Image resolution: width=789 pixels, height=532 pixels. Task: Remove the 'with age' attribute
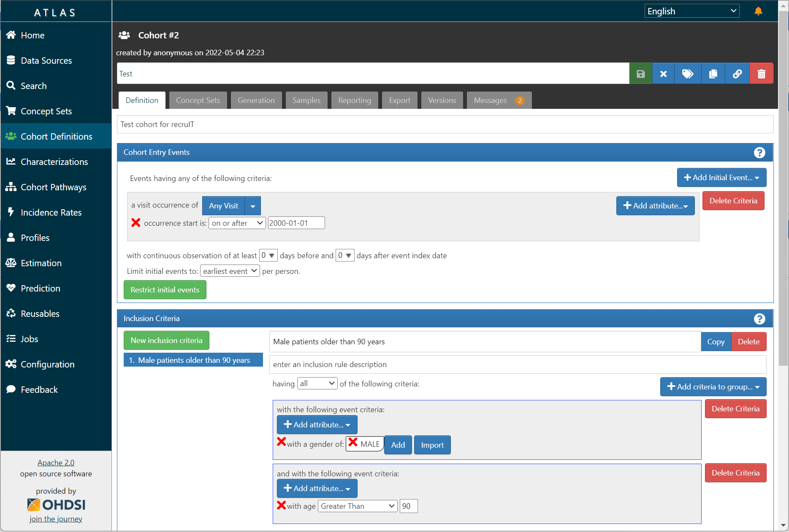click(x=281, y=505)
